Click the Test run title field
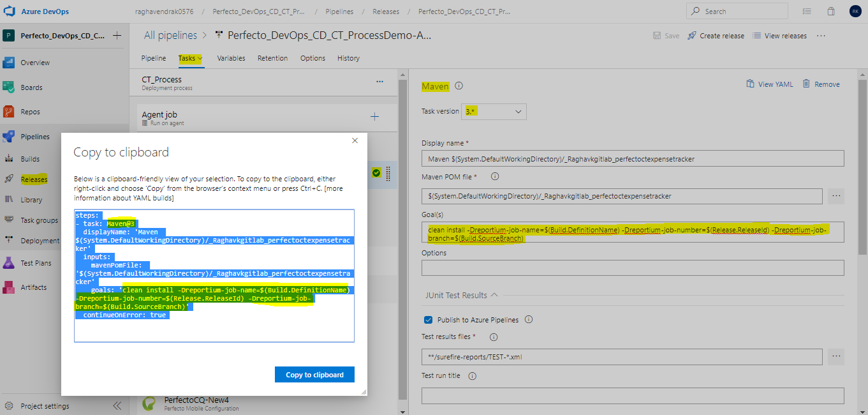This screenshot has height=415, width=868. (633, 396)
